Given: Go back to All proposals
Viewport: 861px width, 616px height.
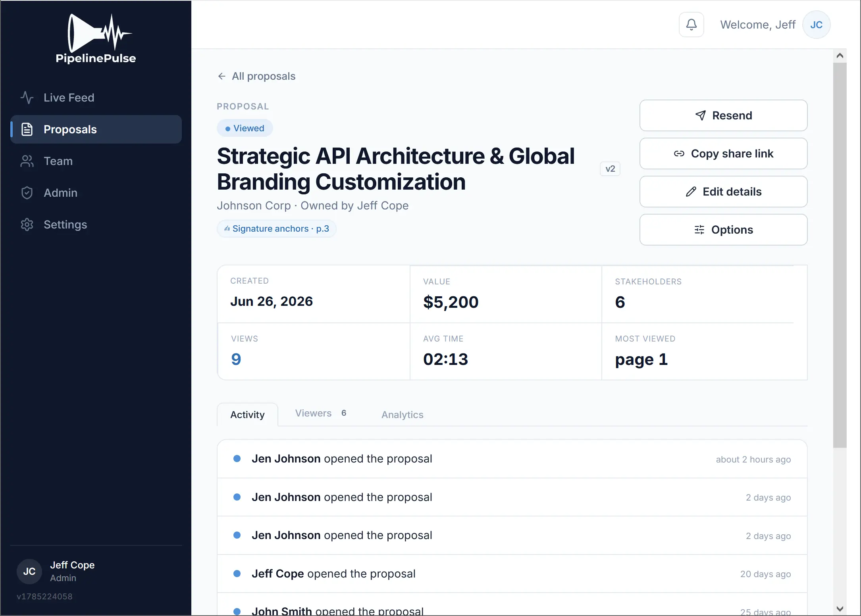Looking at the screenshot, I should (256, 76).
